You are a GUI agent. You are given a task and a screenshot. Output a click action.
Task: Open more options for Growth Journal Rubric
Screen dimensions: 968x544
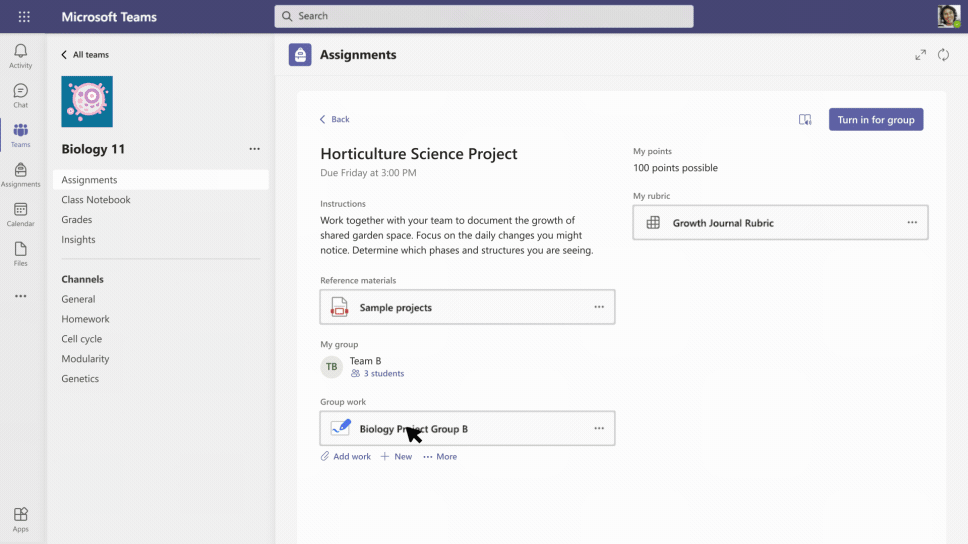click(912, 223)
